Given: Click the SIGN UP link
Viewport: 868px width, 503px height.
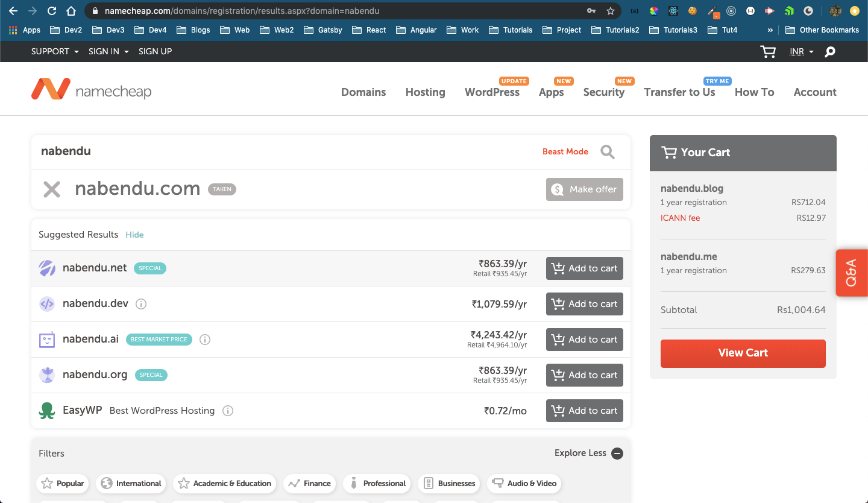Looking at the screenshot, I should 156,51.
